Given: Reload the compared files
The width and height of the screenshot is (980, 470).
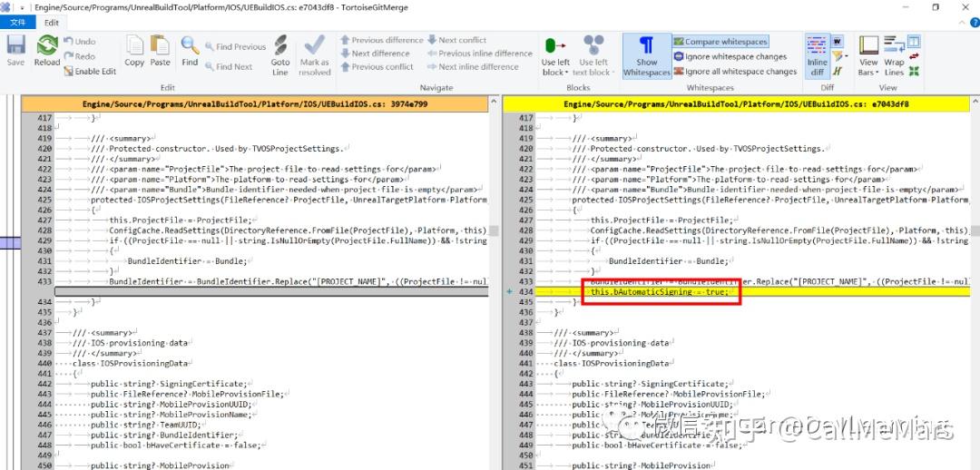Looking at the screenshot, I should 47,50.
